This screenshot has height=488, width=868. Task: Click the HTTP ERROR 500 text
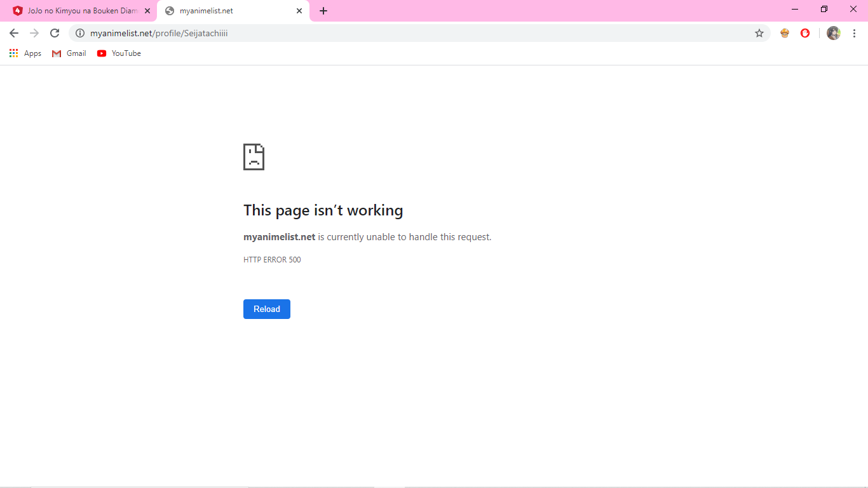tap(272, 260)
